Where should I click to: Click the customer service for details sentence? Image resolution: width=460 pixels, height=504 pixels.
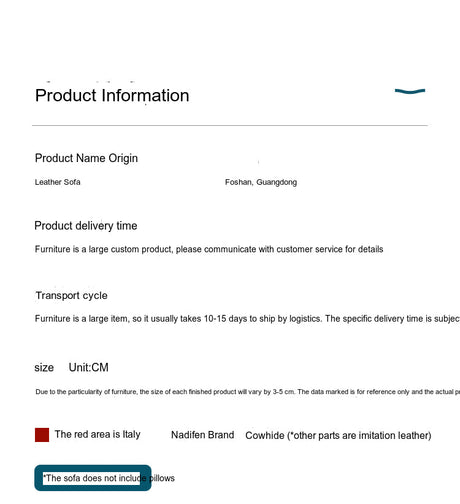click(x=209, y=249)
